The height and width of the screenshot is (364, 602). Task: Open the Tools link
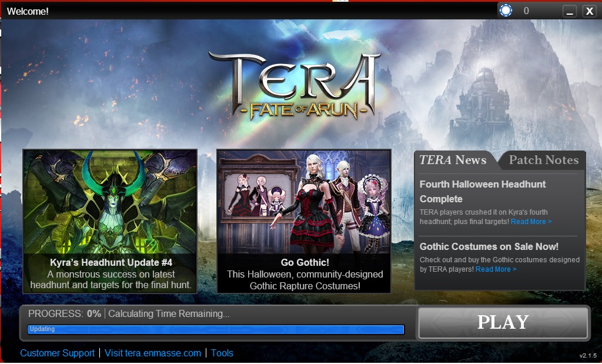tap(222, 353)
